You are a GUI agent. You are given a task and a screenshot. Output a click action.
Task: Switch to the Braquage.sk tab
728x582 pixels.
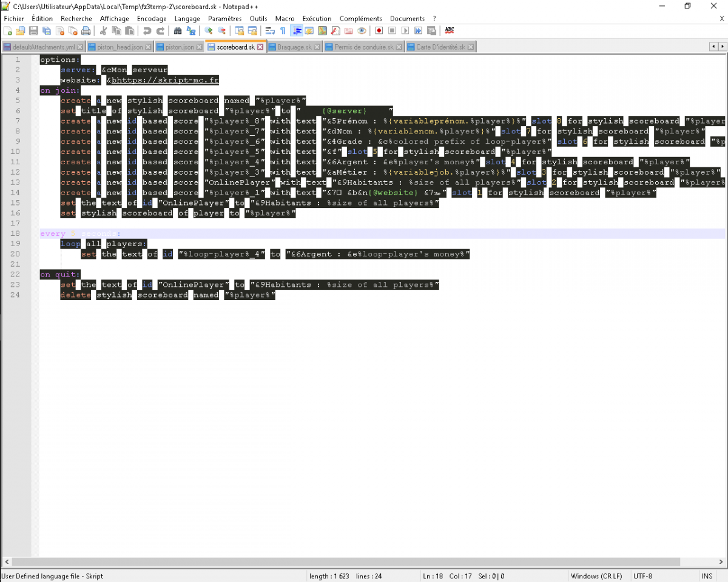(x=294, y=47)
